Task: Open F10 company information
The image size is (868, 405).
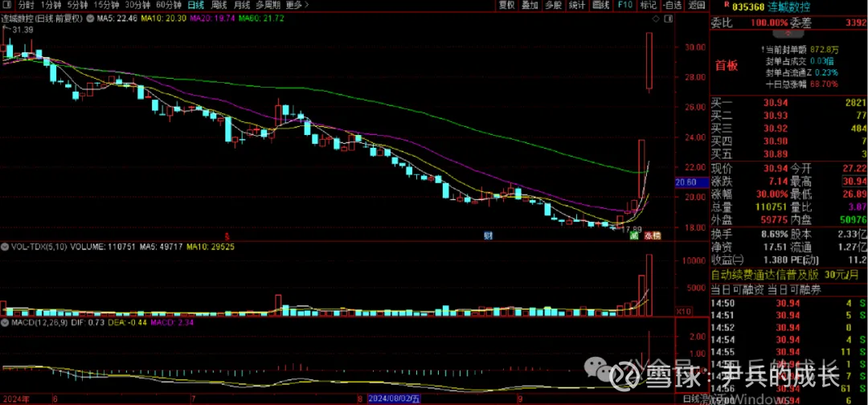Action: pyautogui.click(x=625, y=6)
